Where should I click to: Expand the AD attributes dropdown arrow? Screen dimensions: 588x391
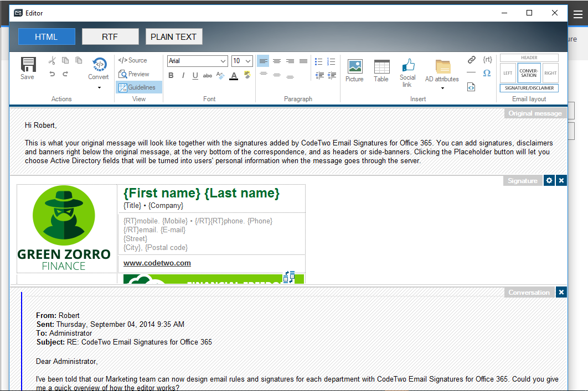442,88
